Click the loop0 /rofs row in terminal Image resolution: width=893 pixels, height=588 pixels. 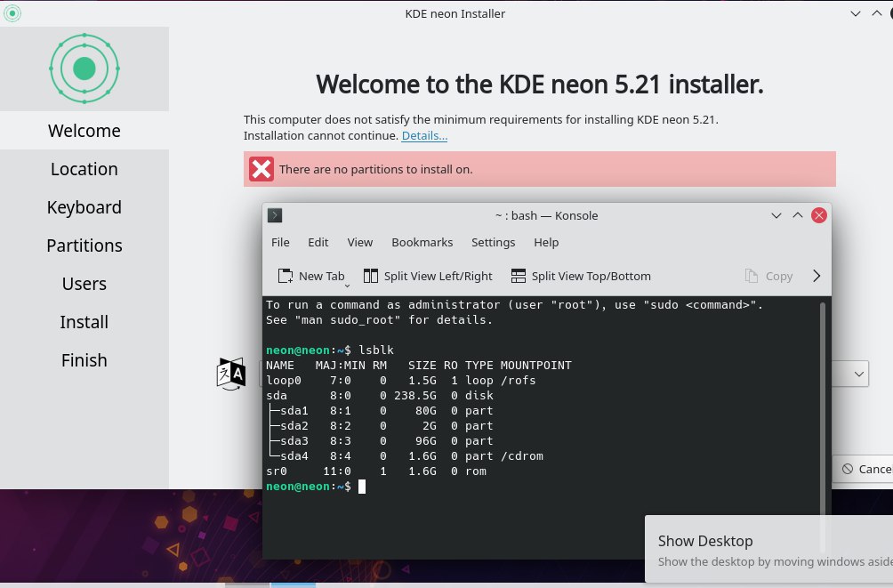[x=401, y=380]
